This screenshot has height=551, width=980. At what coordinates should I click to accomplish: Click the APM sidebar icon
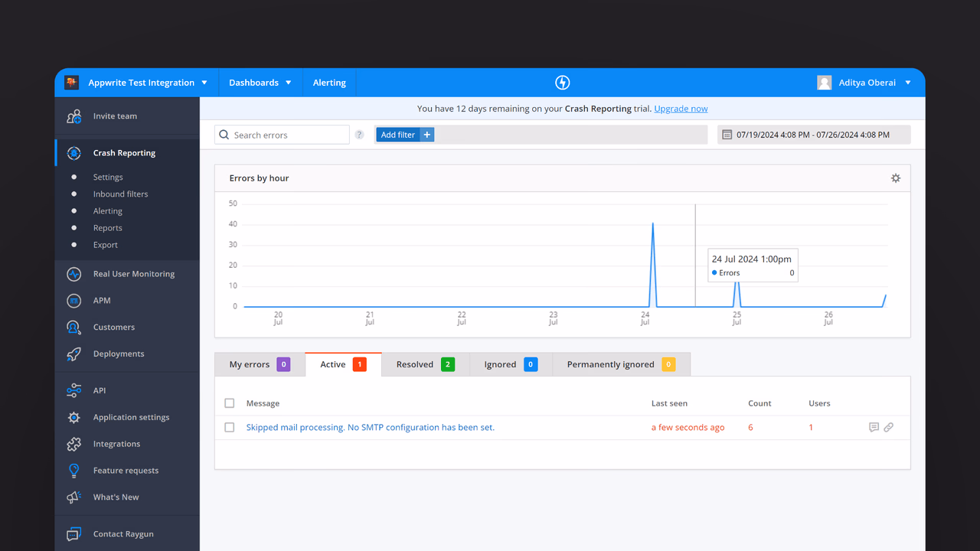pos(73,301)
